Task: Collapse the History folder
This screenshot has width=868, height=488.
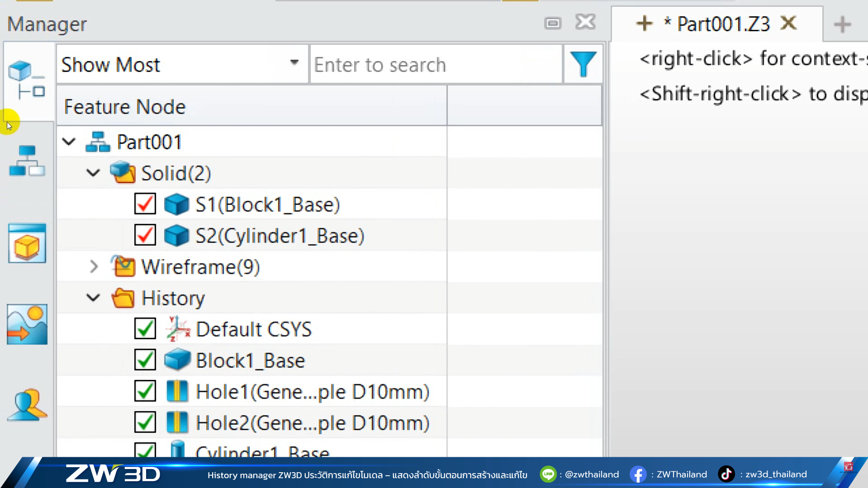Action: [93, 298]
